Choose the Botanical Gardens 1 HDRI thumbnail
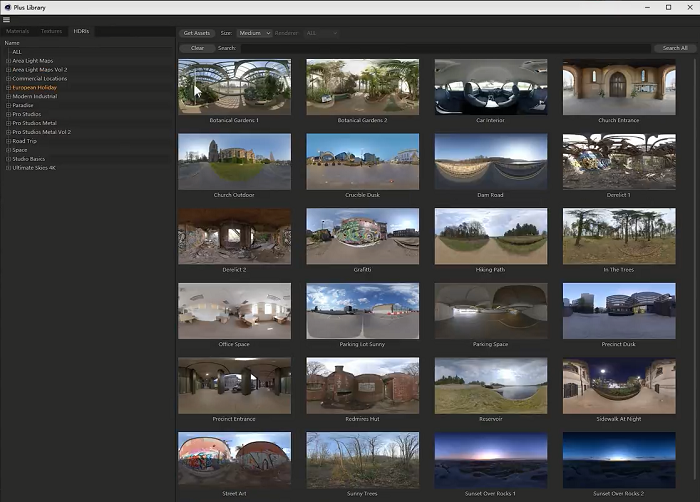Image resolution: width=700 pixels, height=502 pixels. point(234,87)
